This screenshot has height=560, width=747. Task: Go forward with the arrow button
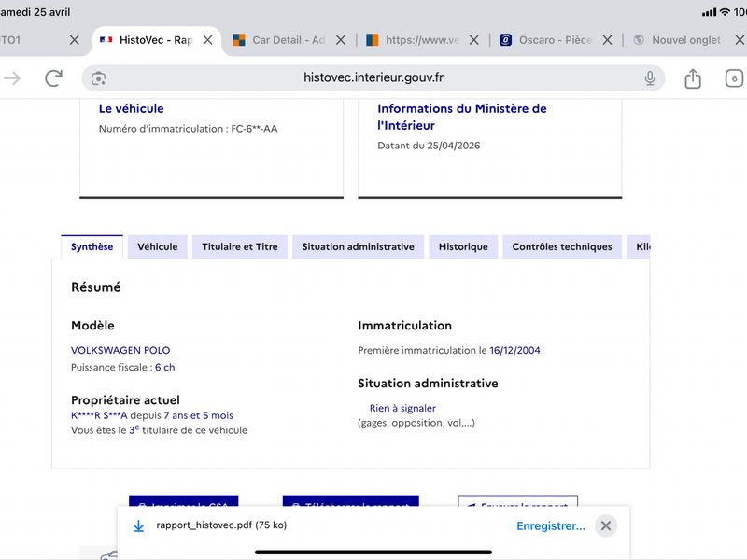(12, 78)
